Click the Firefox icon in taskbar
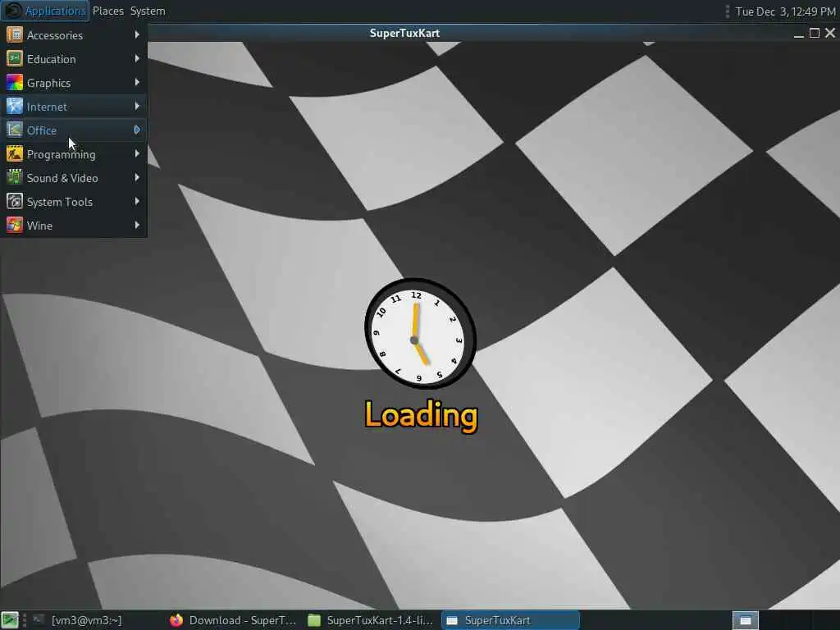The image size is (840, 630). 176,620
